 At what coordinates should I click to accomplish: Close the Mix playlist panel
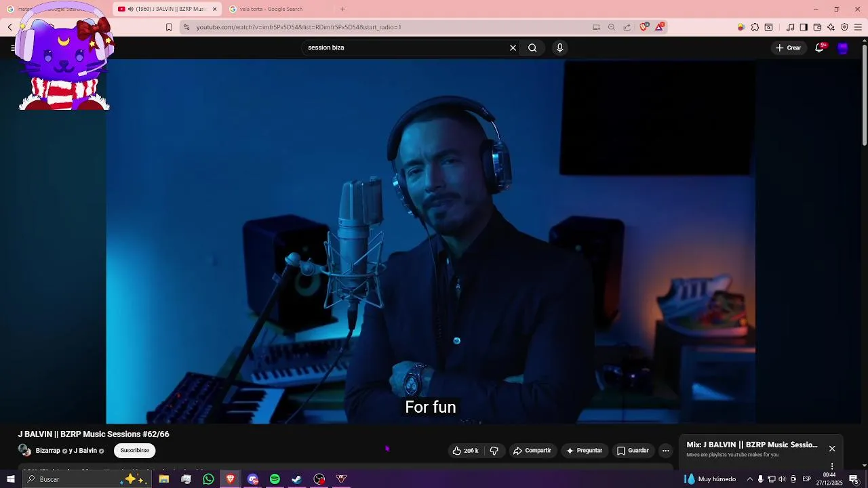(832, 449)
